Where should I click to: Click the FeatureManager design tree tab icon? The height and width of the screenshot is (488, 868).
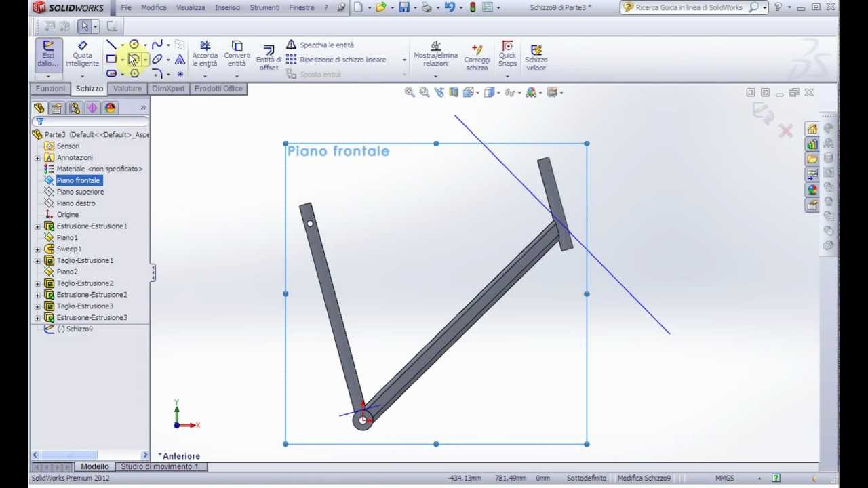(39, 108)
